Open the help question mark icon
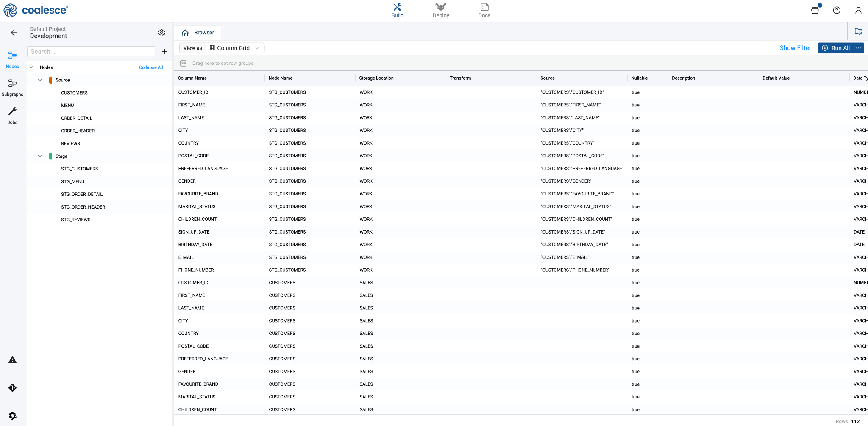 click(837, 10)
